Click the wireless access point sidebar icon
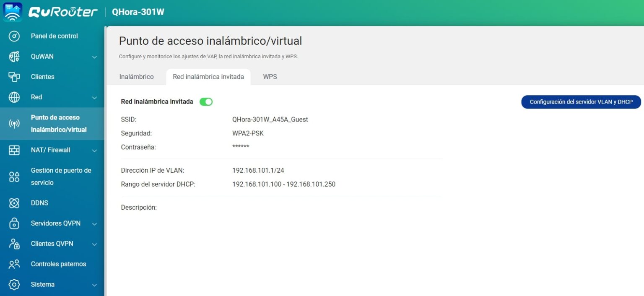644x296 pixels. pos(14,123)
